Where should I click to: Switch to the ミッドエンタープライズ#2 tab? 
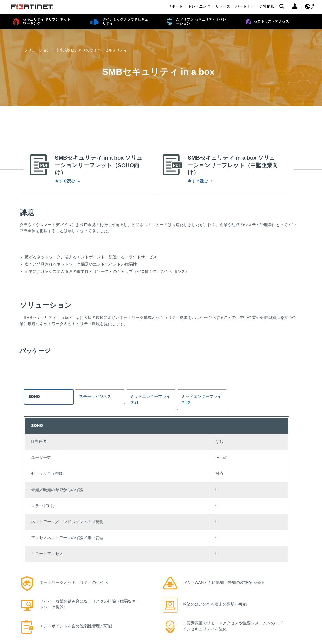202,400
